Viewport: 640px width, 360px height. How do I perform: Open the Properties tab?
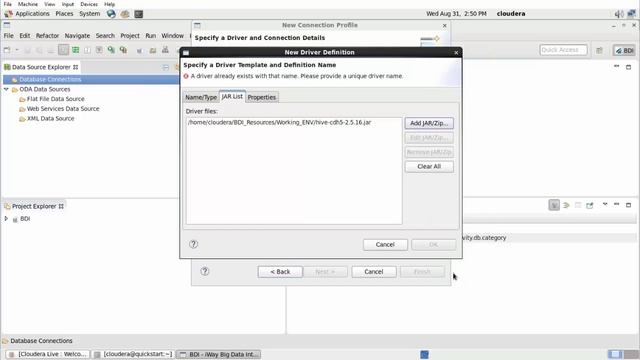tap(262, 97)
